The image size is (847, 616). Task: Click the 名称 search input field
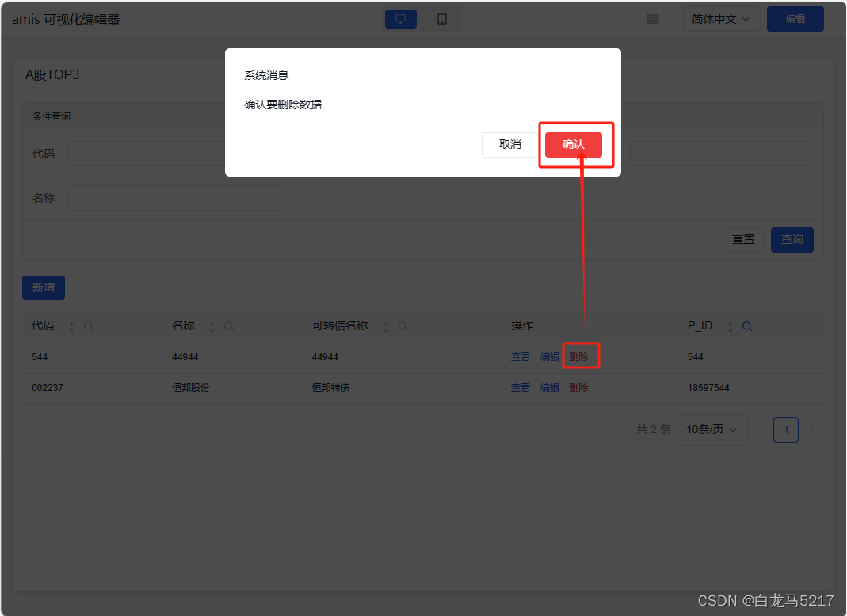click(x=175, y=198)
